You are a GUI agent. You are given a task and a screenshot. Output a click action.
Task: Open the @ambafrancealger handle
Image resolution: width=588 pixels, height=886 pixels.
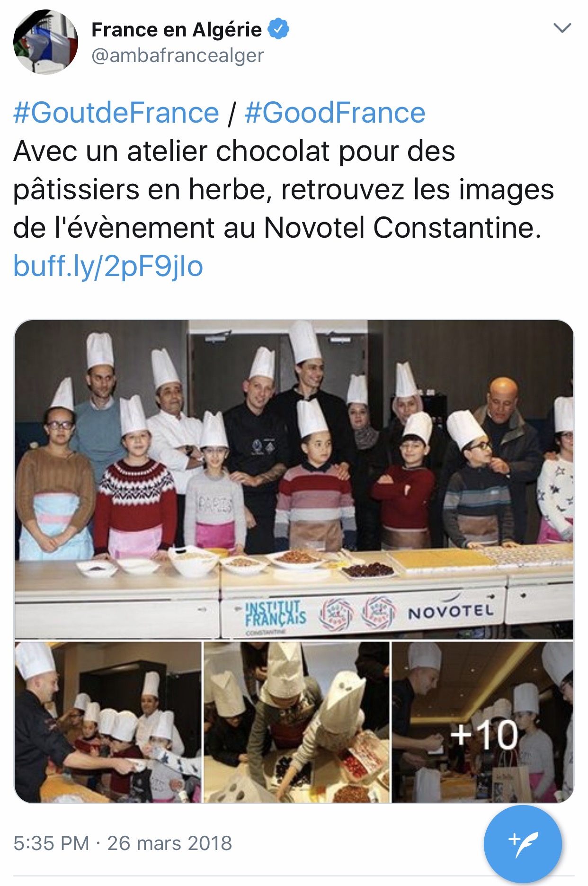[178, 56]
